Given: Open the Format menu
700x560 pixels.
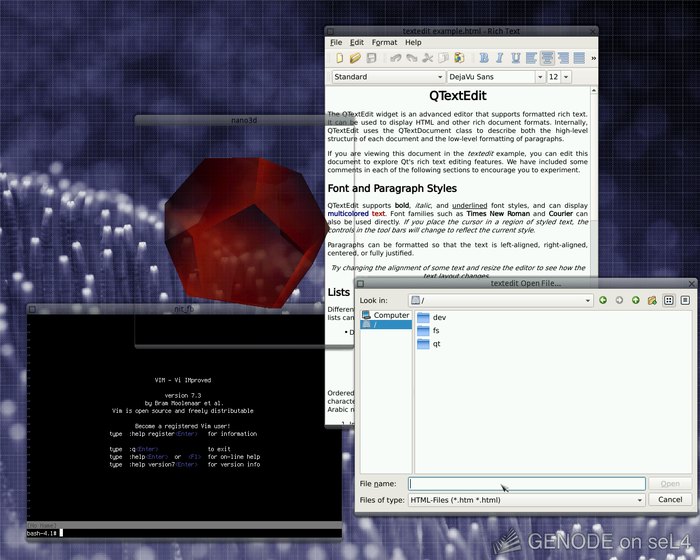Looking at the screenshot, I should 384,42.
